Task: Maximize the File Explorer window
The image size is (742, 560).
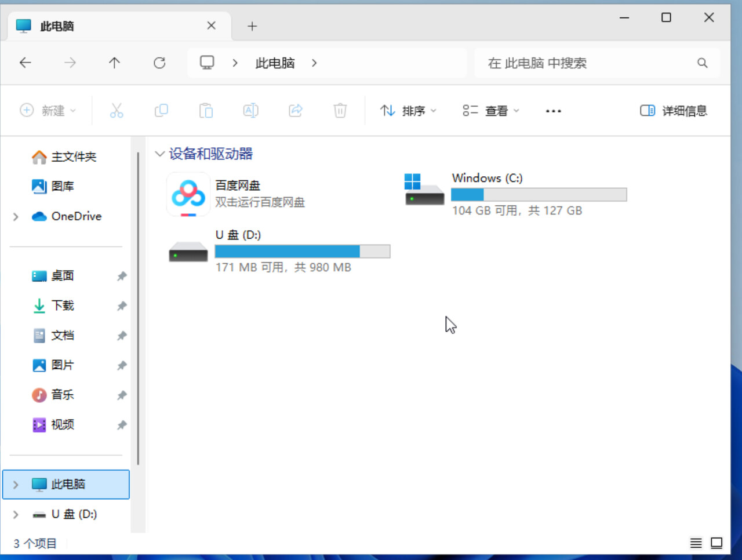Action: click(667, 18)
